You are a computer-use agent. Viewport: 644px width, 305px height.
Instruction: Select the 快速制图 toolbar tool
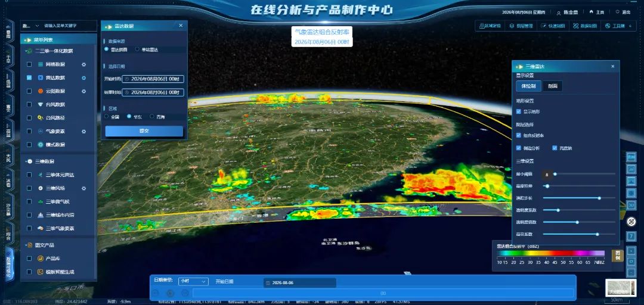tap(553, 26)
